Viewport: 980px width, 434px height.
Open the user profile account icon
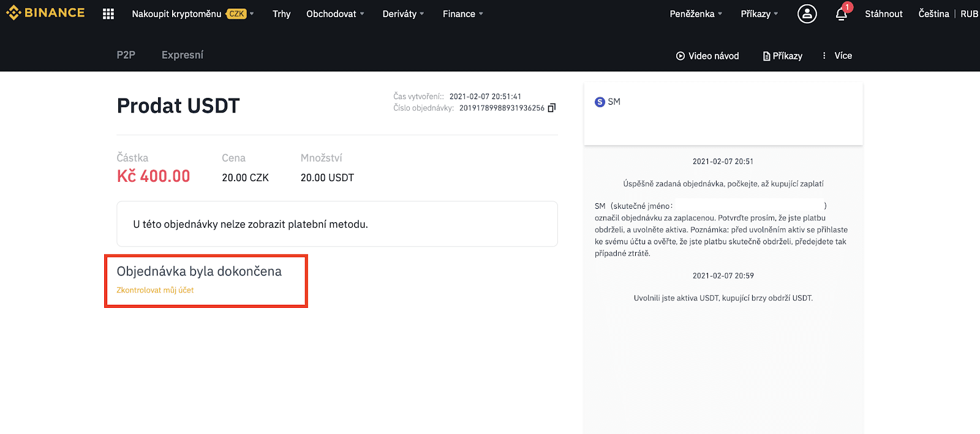coord(807,13)
